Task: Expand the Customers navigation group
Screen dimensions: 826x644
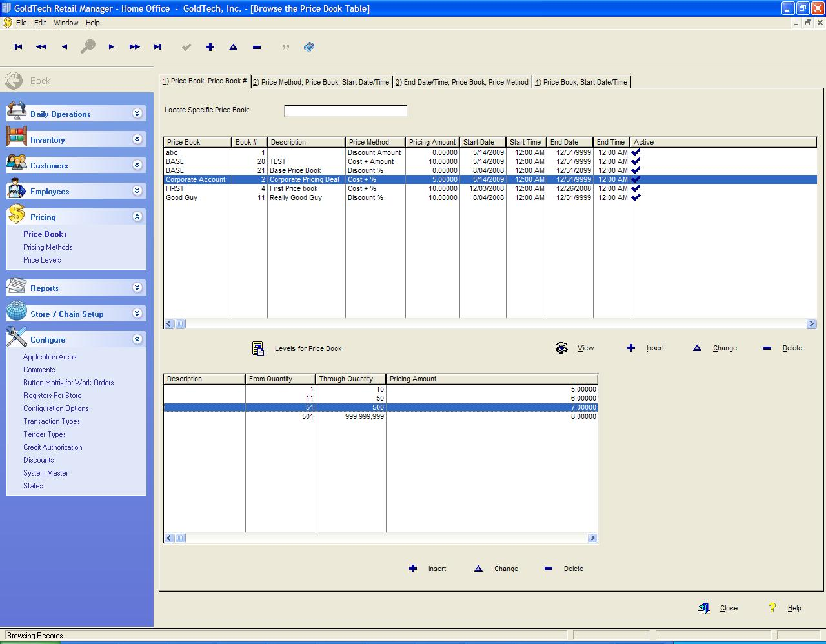Action: [136, 165]
